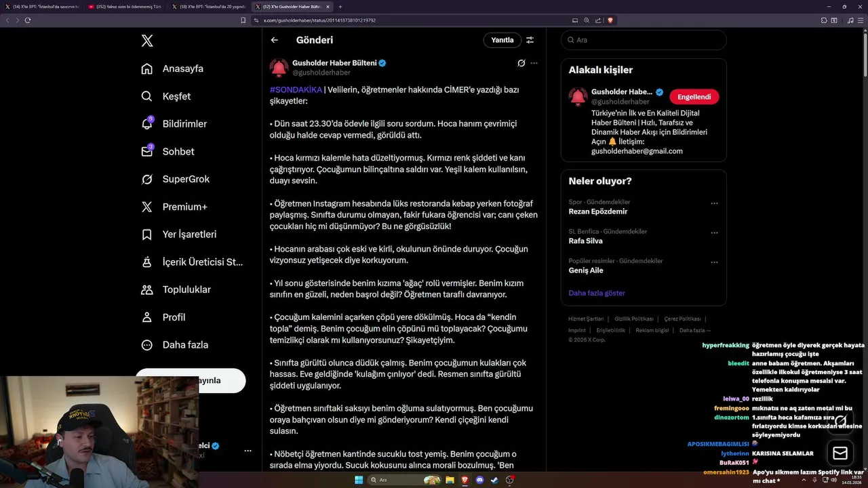Click Gusholder Haber Bülteni post avatar
The image size is (868, 488).
coord(279,68)
